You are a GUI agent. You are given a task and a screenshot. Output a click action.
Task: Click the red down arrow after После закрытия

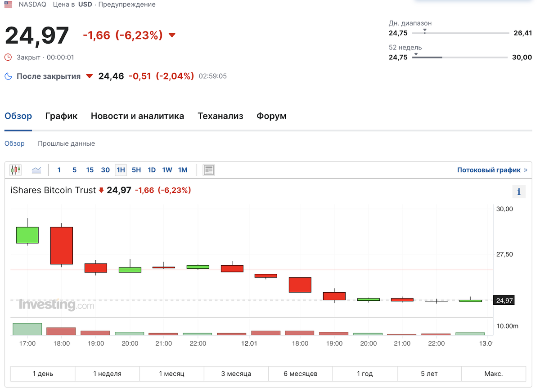pyautogui.click(x=89, y=76)
